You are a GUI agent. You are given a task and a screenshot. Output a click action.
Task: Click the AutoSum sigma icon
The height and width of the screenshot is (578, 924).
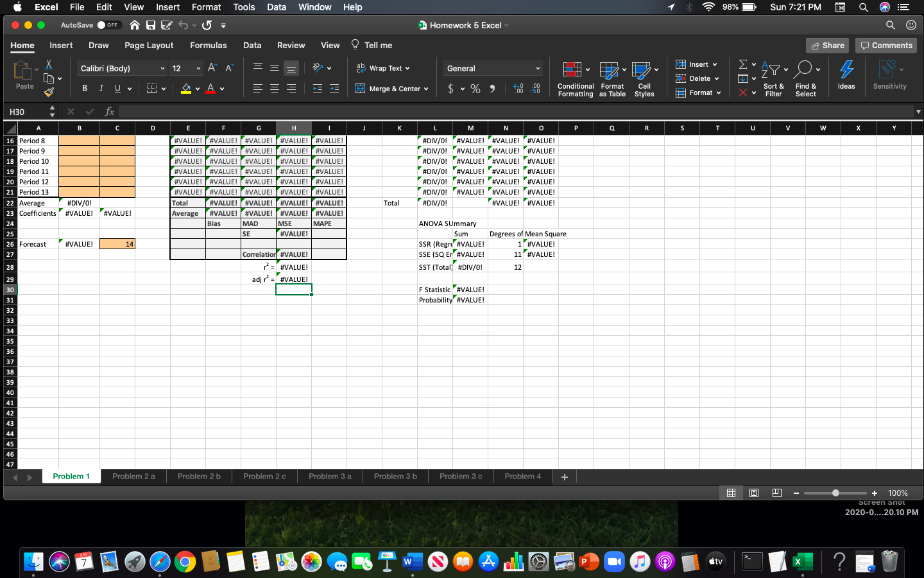[x=743, y=64]
